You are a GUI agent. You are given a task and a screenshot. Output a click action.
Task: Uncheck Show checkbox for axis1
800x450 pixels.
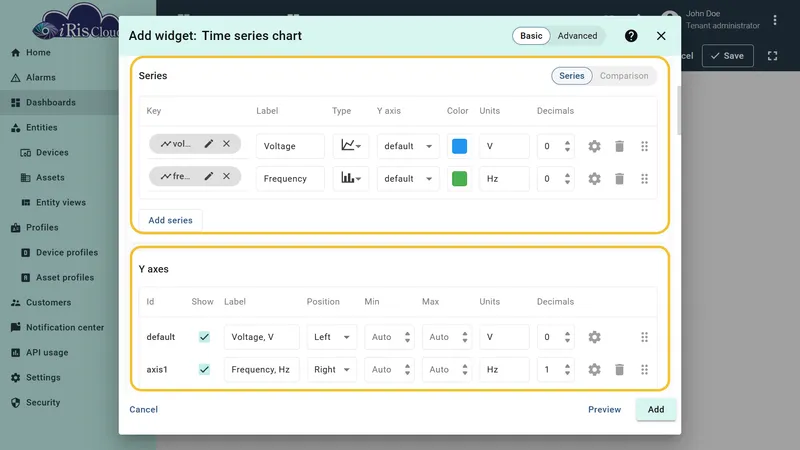click(x=204, y=369)
